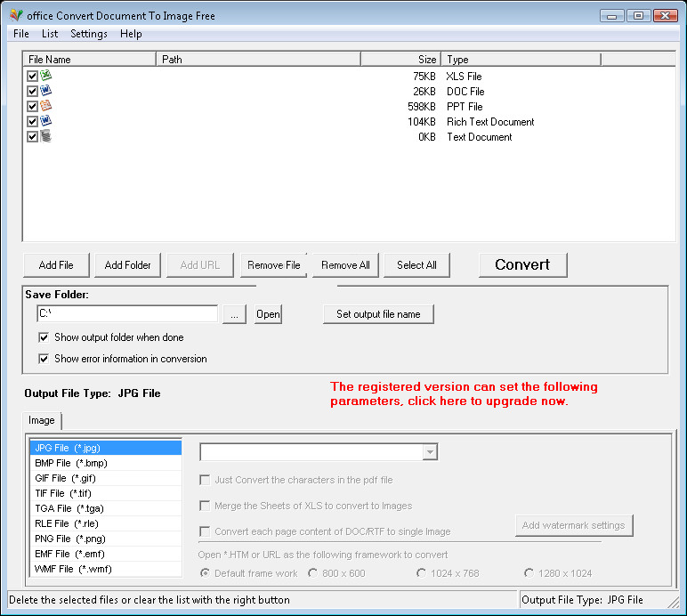Click Add watermark settings button
This screenshot has height=616, width=687.
574,525
